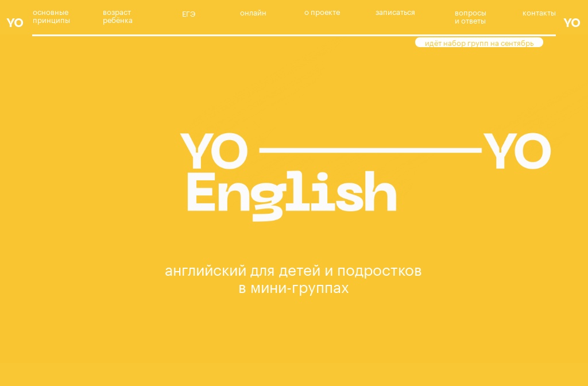Click the YO logo in the top-left corner

14,22
